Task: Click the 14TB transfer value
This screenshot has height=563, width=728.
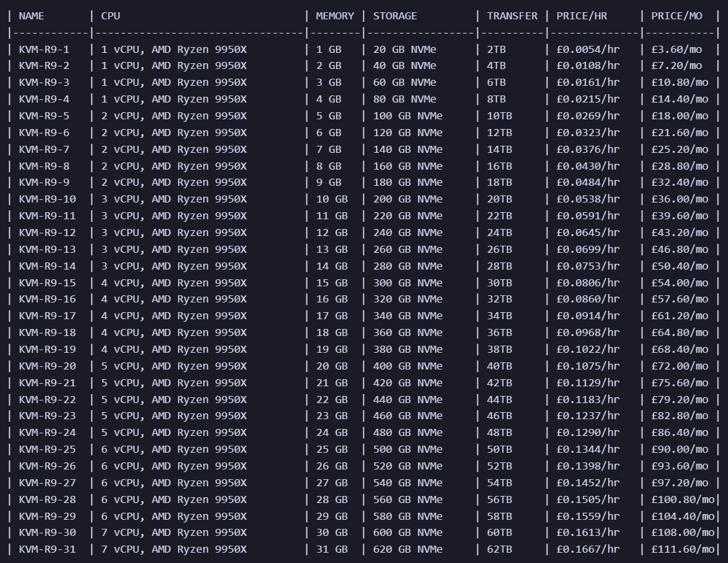Action: (x=500, y=149)
